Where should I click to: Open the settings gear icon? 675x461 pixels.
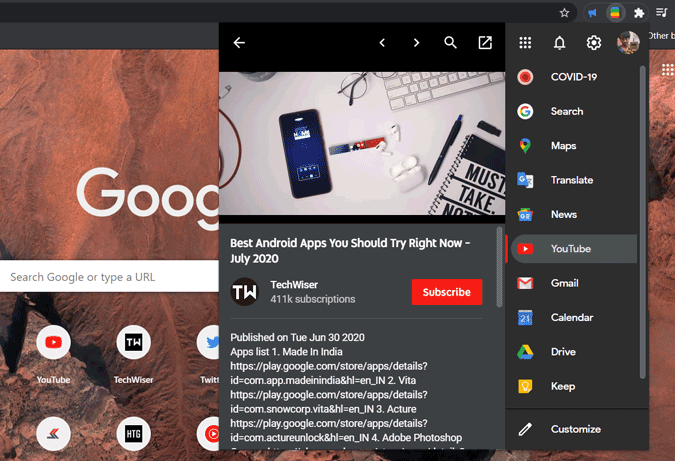594,43
